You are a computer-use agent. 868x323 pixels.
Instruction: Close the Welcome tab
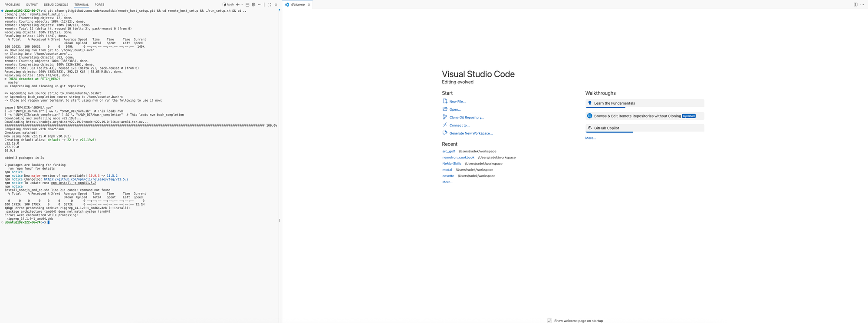309,5
